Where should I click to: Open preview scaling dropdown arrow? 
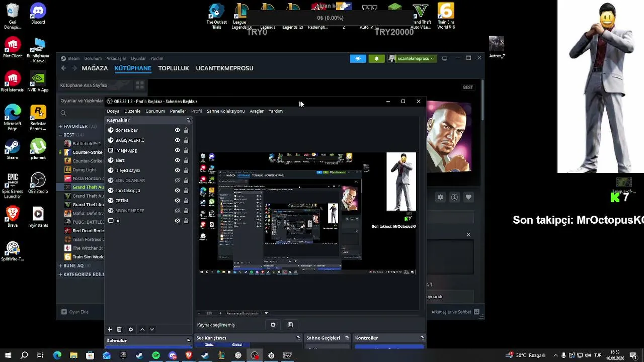click(266, 313)
